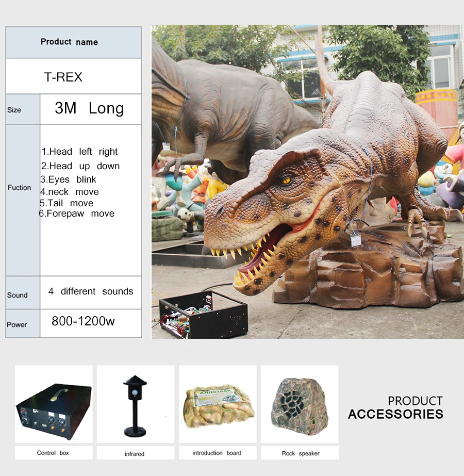
Task: Switch to the Product name header
Action: click(x=70, y=42)
